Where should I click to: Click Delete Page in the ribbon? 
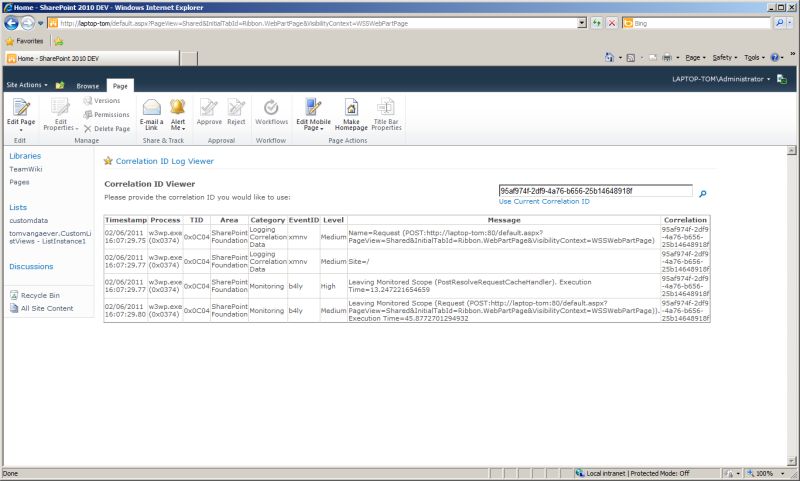(107, 129)
